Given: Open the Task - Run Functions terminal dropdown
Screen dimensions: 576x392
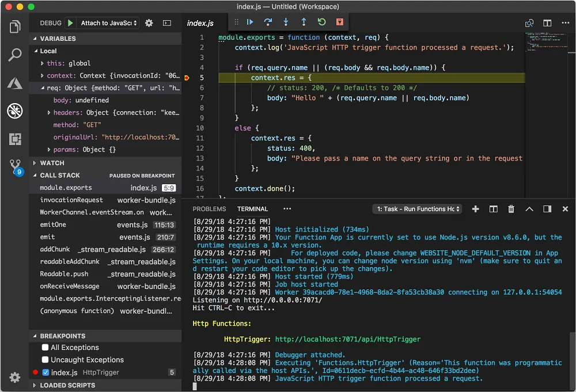Looking at the screenshot, I should click(418, 209).
